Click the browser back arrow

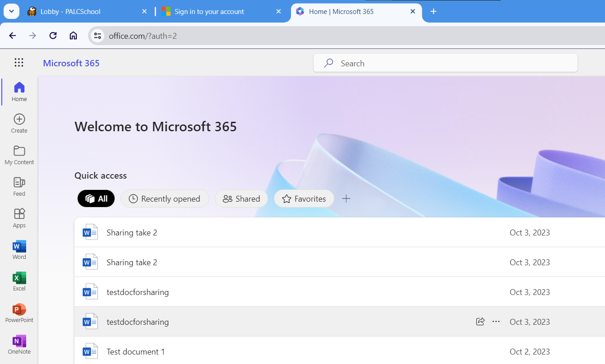tap(13, 36)
